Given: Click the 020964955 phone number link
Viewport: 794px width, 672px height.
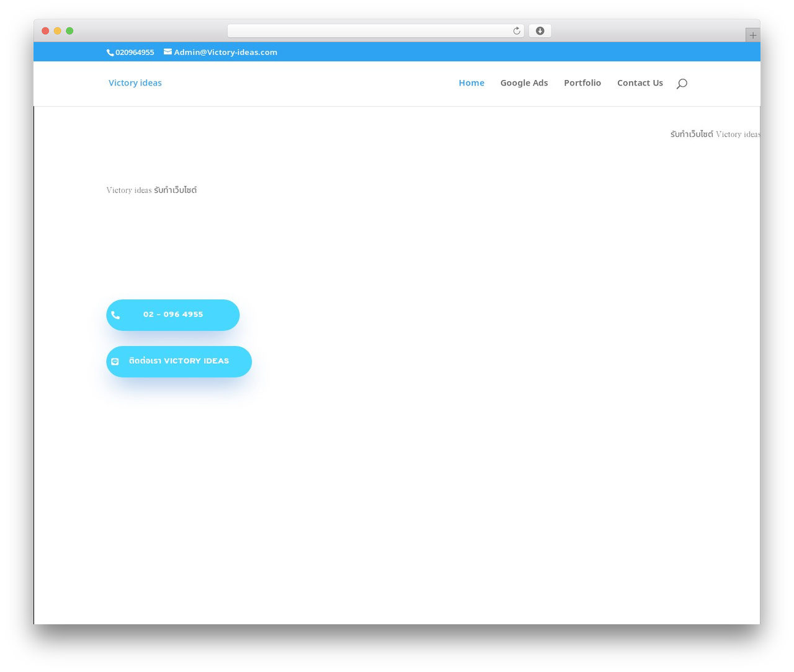Looking at the screenshot, I should (x=135, y=52).
